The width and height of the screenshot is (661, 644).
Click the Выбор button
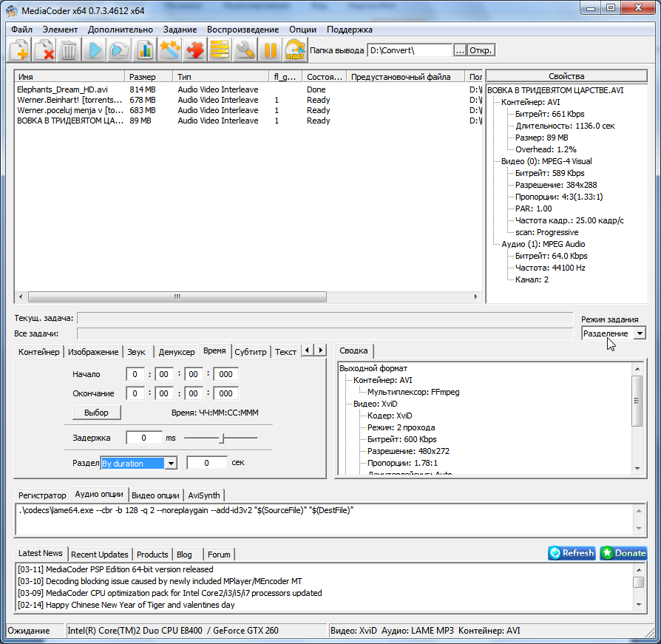(97, 413)
